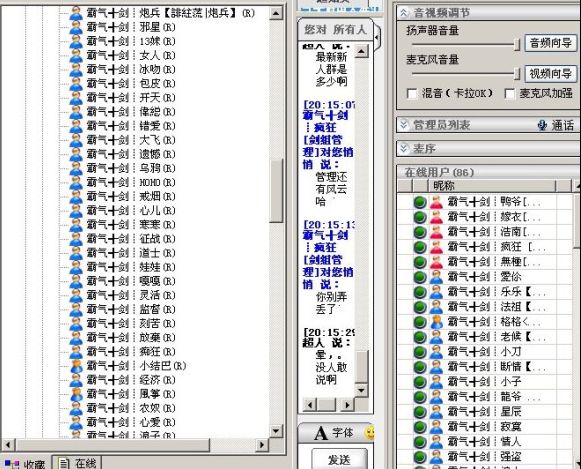Image resolution: width=581 pixels, height=469 pixels.
Task: Open the 您对 所有人 recipient selector
Action: click(335, 29)
